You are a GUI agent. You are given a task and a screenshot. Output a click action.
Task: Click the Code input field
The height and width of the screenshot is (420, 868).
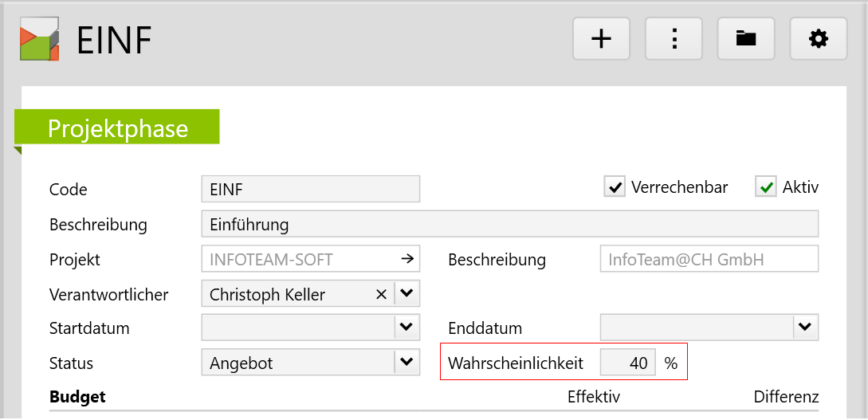tap(310, 190)
